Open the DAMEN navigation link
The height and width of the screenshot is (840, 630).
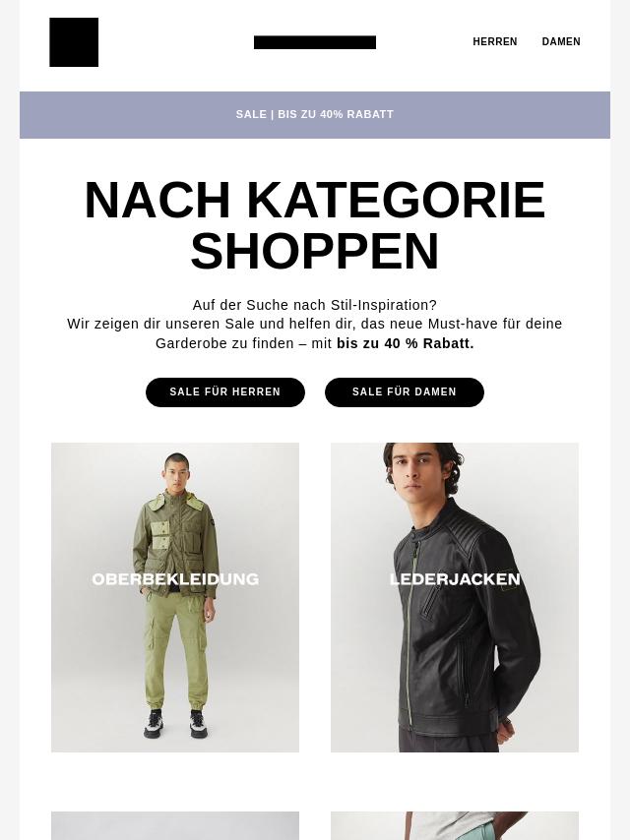[x=561, y=41]
